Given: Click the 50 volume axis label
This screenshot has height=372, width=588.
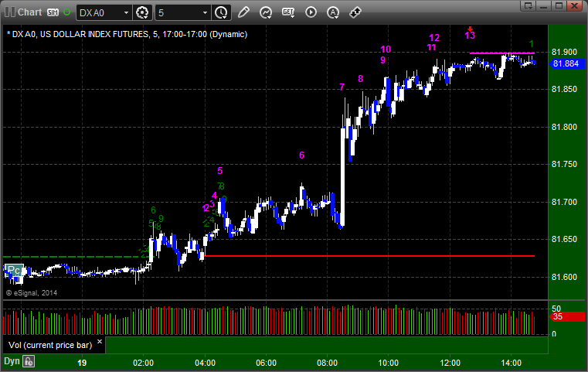Looking at the screenshot, I should pyautogui.click(x=556, y=309).
